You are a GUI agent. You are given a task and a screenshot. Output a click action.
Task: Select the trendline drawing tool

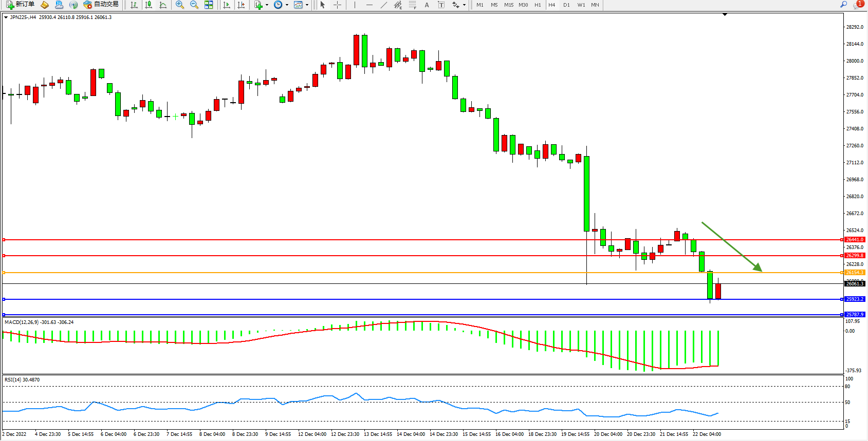383,5
